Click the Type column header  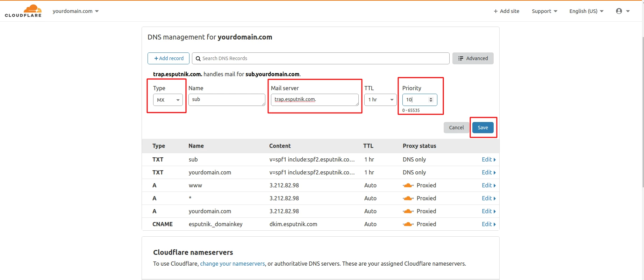coord(159,146)
